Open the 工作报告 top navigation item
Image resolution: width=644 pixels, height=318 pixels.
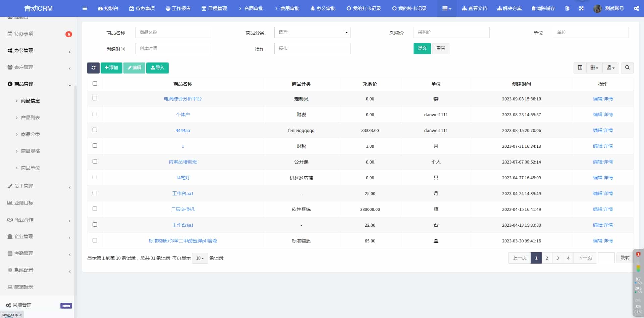[178, 8]
